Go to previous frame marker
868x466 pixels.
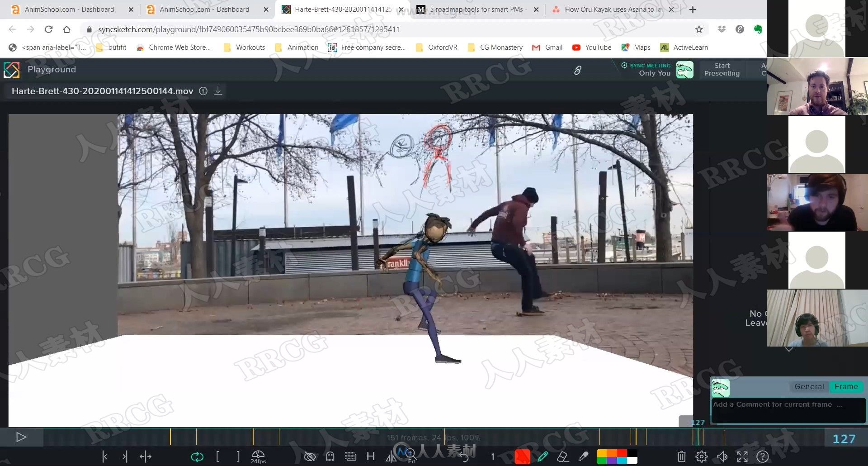tap(104, 456)
